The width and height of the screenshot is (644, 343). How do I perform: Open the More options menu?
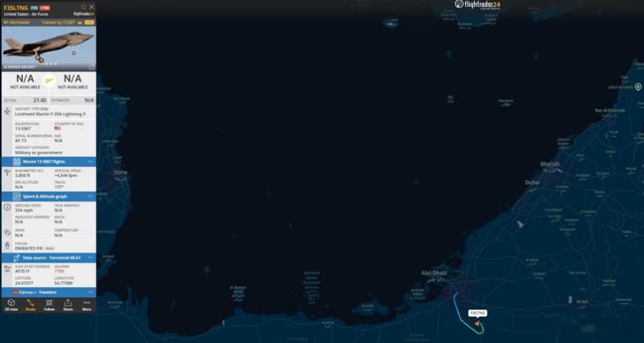pyautogui.click(x=87, y=305)
